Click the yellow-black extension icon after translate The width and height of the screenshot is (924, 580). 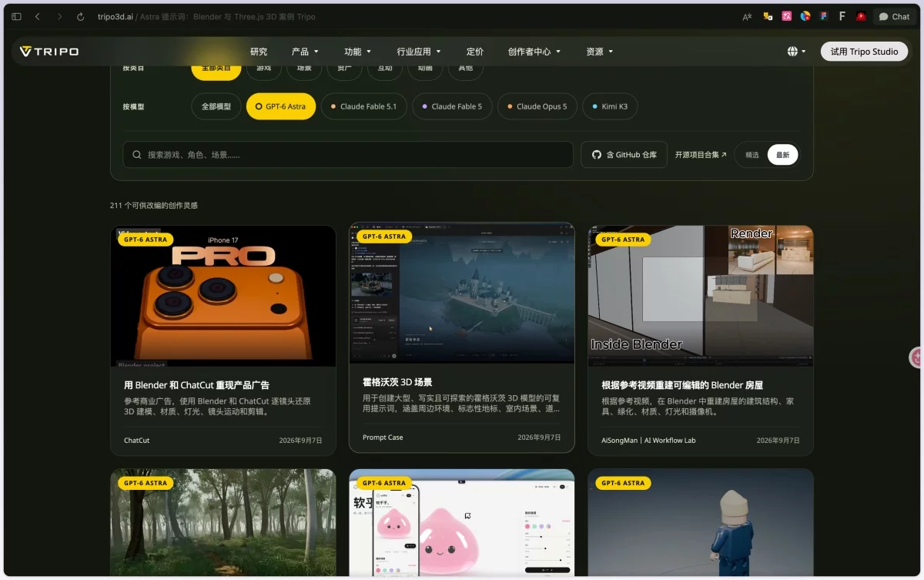(768, 16)
